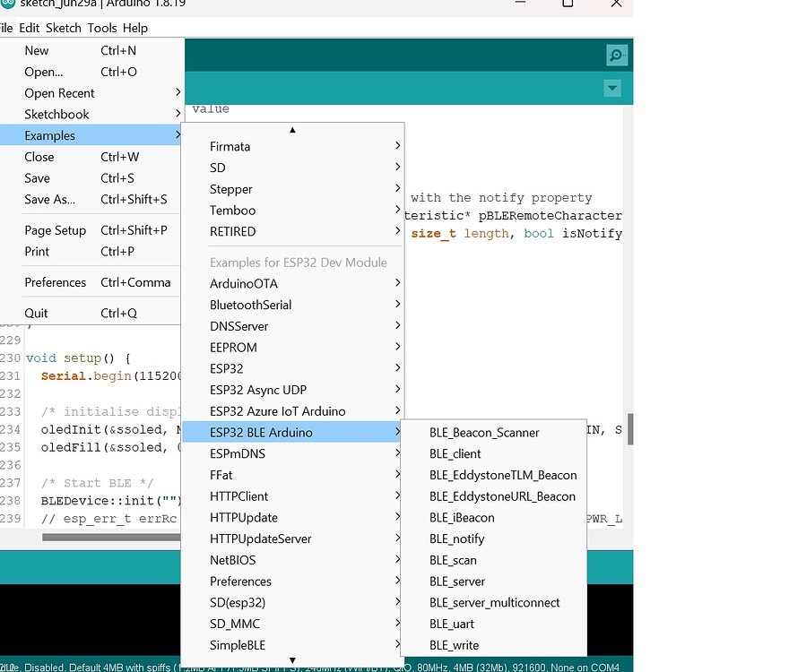The width and height of the screenshot is (789, 672).
Task: Choose Save in the File menu
Action: pos(90,178)
